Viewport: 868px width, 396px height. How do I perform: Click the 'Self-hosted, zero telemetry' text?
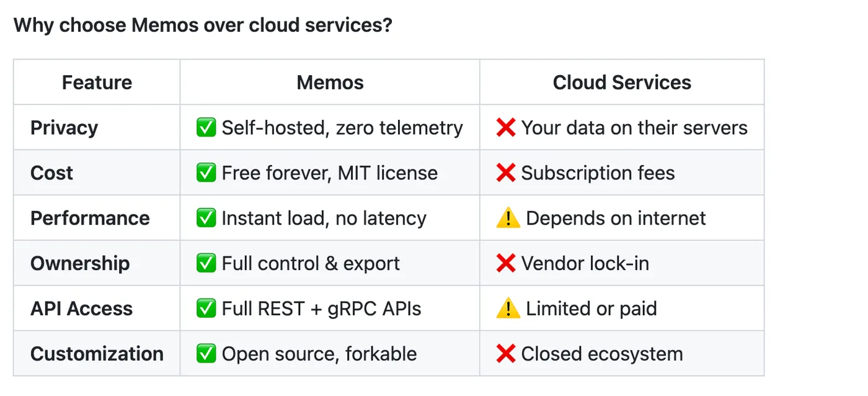[342, 128]
